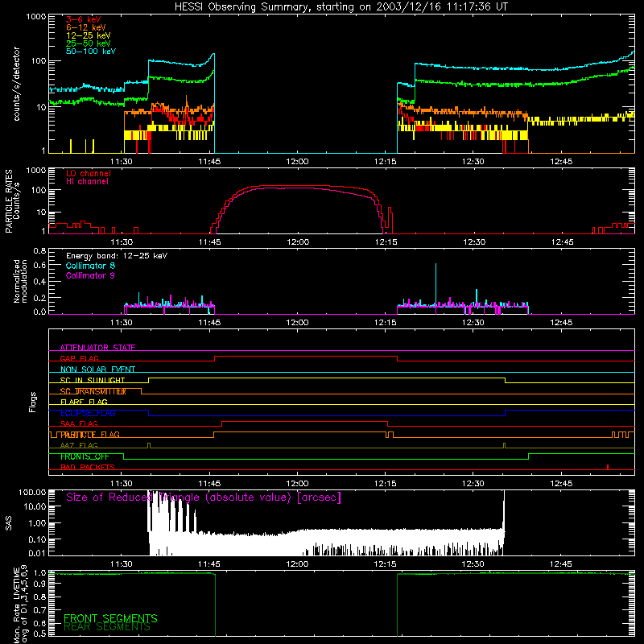The width and height of the screenshot is (644, 644).
Task: Click the 'REAR SEGMENTS' legend label
Action: pyautogui.click(x=107, y=627)
